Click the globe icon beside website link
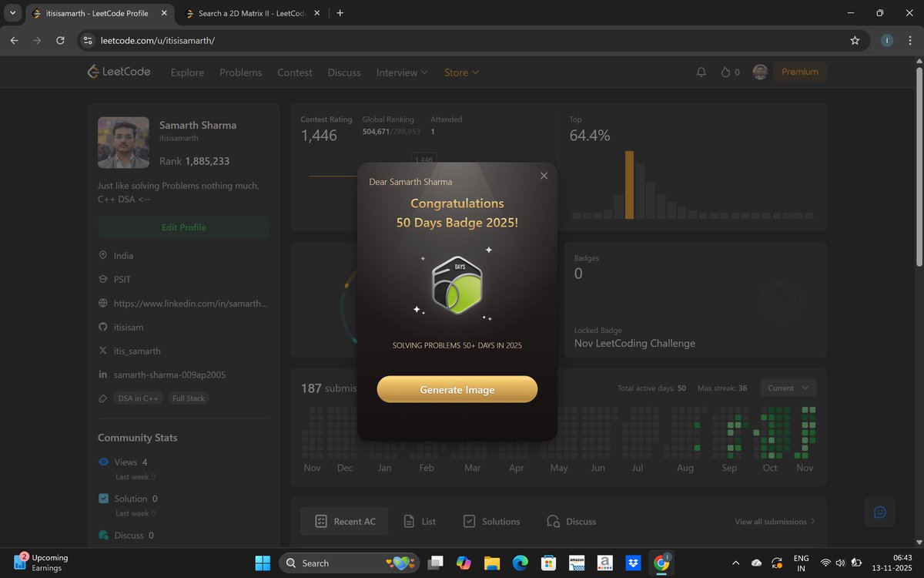This screenshot has width=924, height=578. 103,304
